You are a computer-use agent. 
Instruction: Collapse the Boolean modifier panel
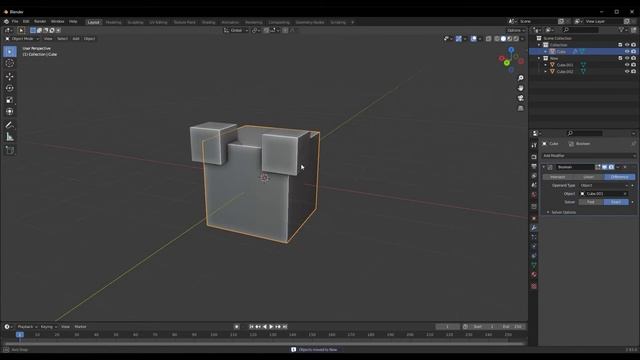[544, 167]
